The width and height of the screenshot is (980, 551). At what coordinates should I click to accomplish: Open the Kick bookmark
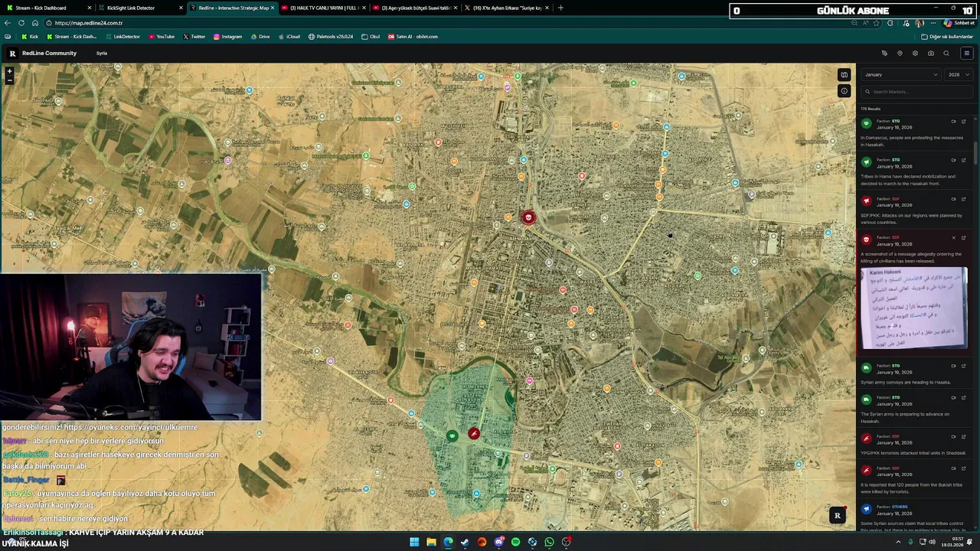30,37
